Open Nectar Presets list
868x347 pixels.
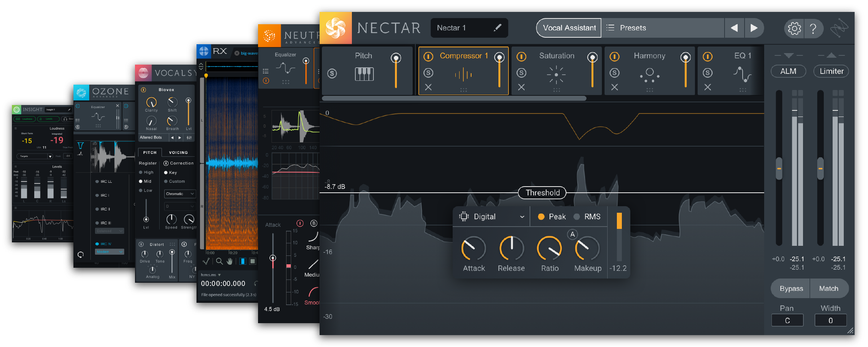pyautogui.click(x=663, y=28)
